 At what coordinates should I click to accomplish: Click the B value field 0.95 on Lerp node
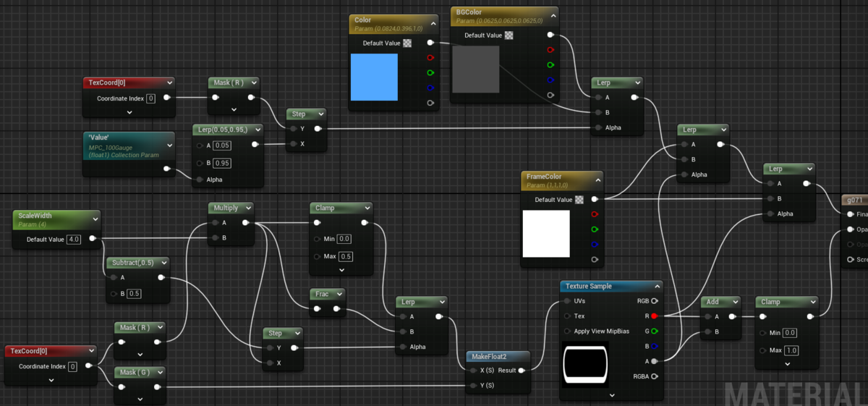[222, 162]
